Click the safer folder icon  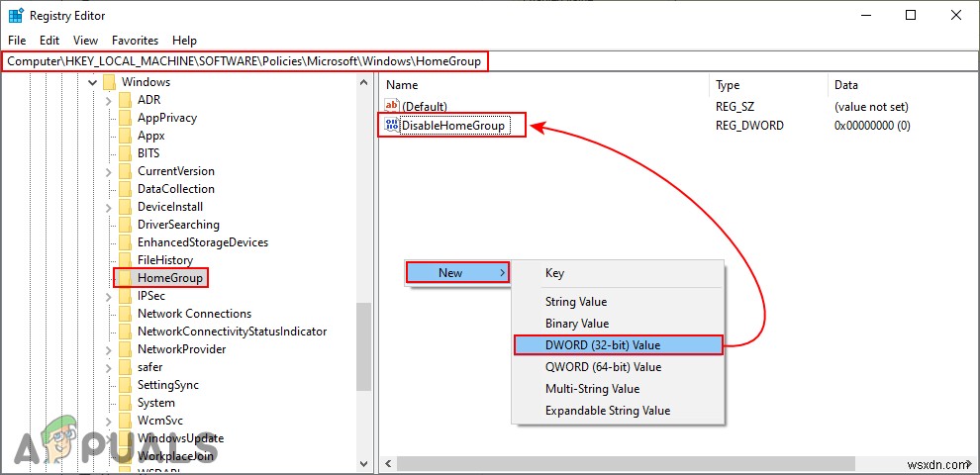click(x=127, y=367)
